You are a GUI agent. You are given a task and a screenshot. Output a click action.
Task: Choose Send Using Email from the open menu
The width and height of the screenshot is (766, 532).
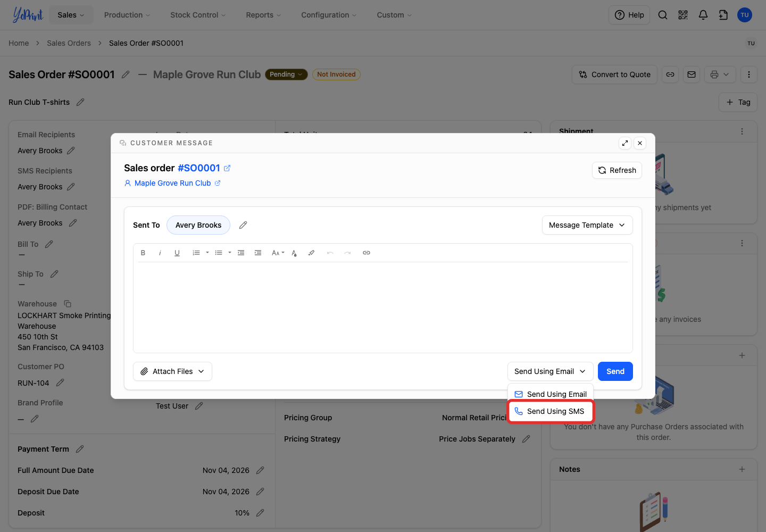pos(551,394)
